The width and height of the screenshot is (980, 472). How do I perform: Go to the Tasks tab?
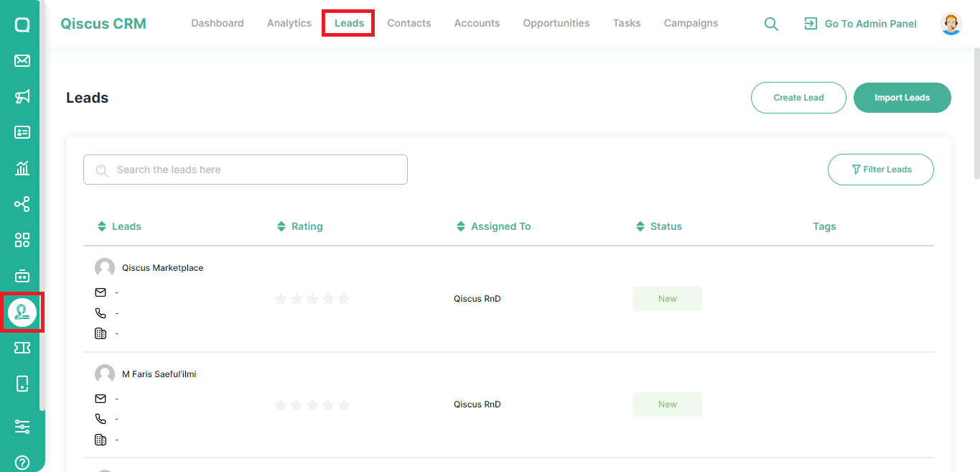tap(627, 23)
